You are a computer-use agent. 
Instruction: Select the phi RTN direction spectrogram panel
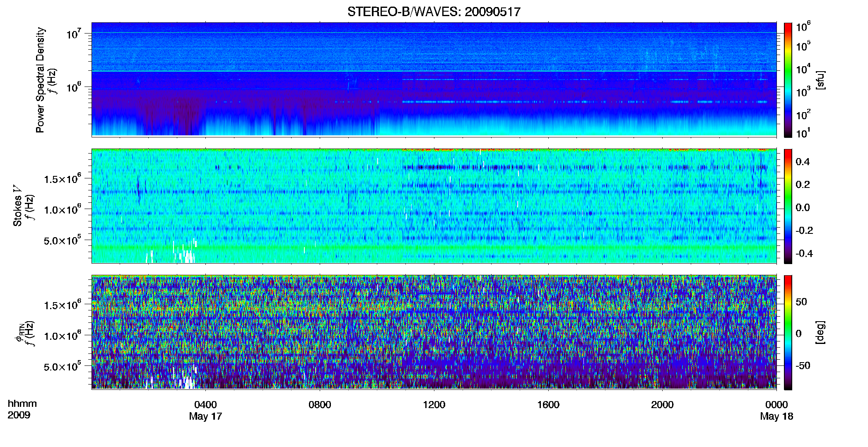pyautogui.click(x=434, y=332)
